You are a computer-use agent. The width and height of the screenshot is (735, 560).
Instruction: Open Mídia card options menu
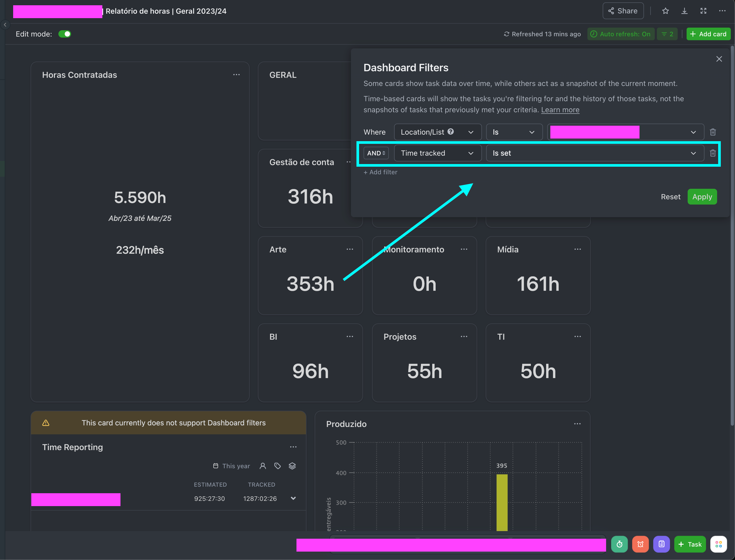pos(578,249)
